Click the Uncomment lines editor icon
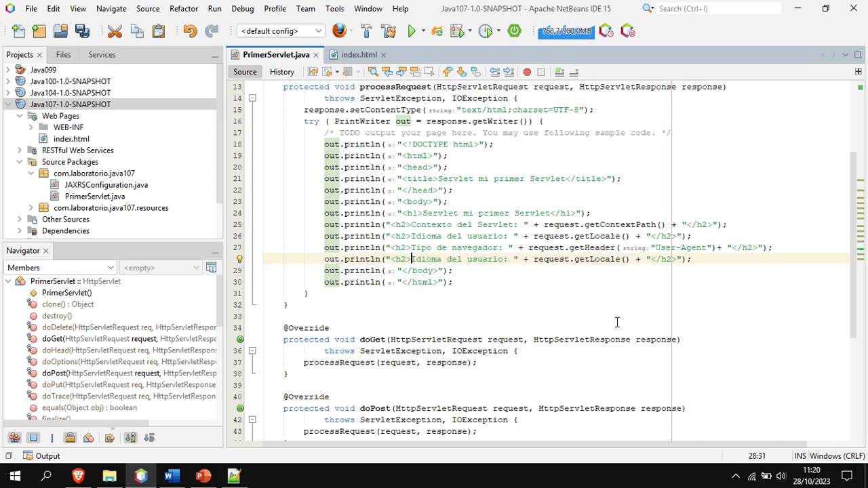The width and height of the screenshot is (868, 488). [574, 72]
